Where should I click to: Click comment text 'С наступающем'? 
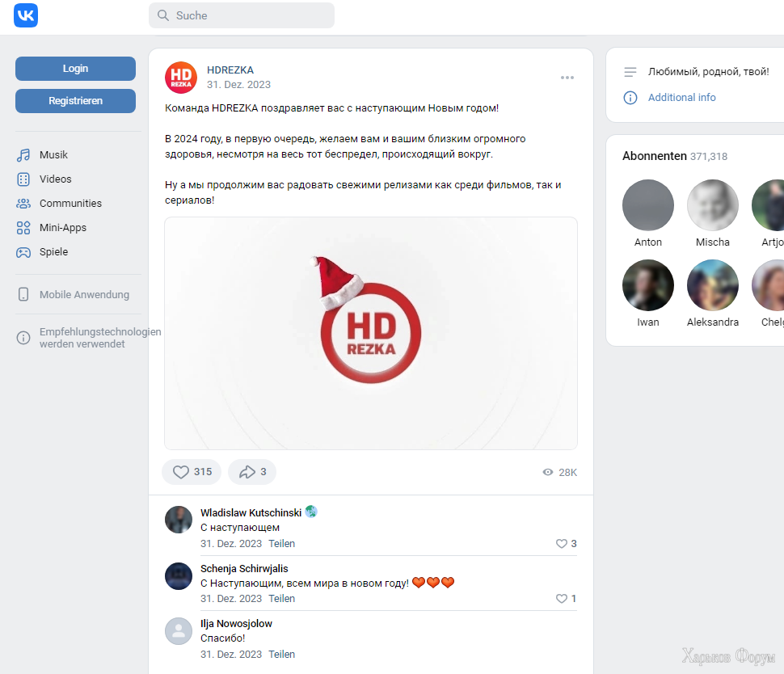pos(240,528)
